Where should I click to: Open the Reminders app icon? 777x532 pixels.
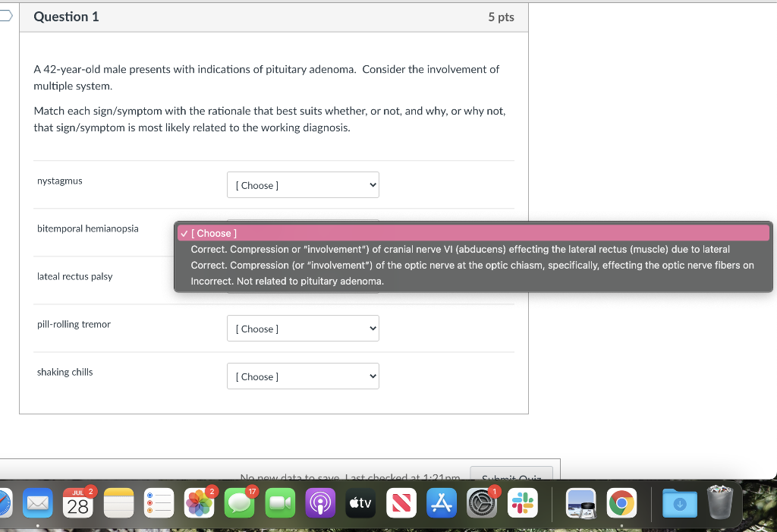pos(159,502)
